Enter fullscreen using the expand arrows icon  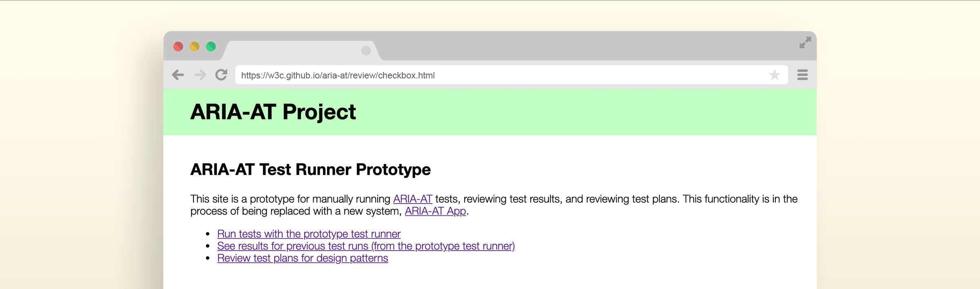[805, 43]
